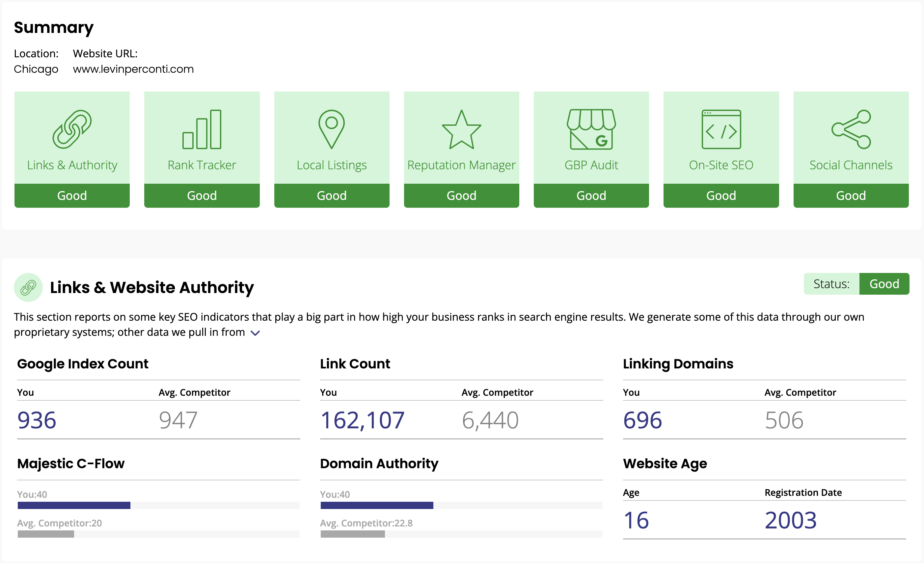Click the Link Count value 162,107
The height and width of the screenshot is (563, 924).
(x=362, y=420)
